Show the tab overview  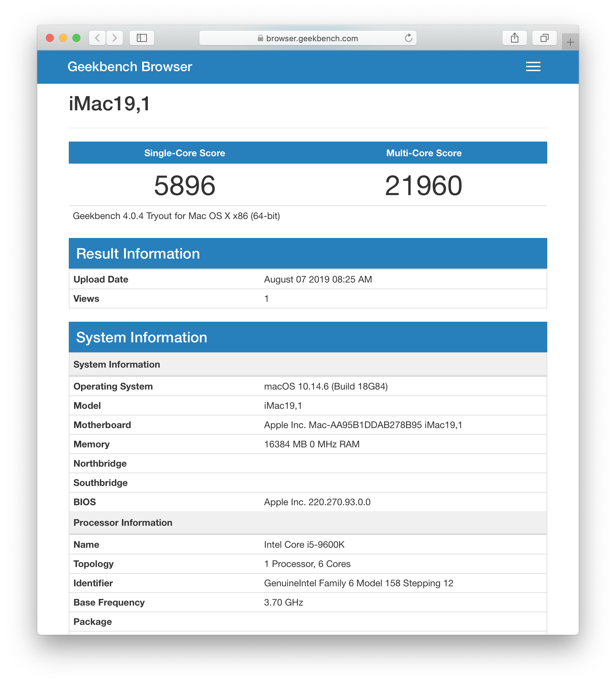pos(544,38)
